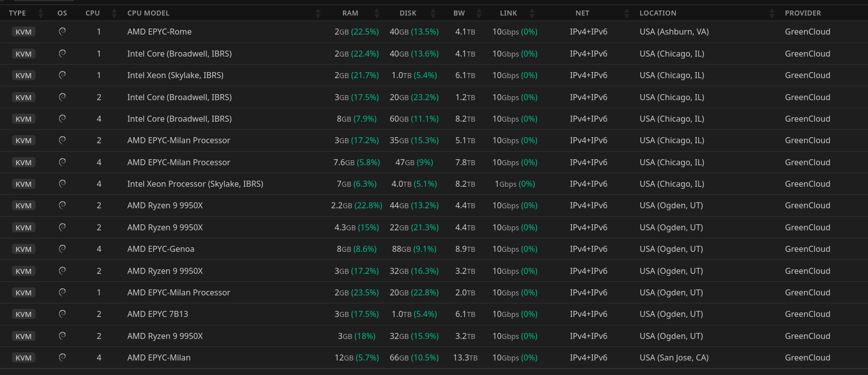Sort the table by CPU count column
The height and width of the screenshot is (375, 868).
pyautogui.click(x=114, y=13)
